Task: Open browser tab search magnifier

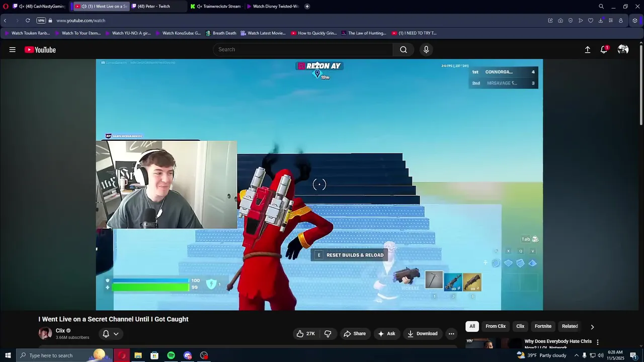Action: click(601, 6)
